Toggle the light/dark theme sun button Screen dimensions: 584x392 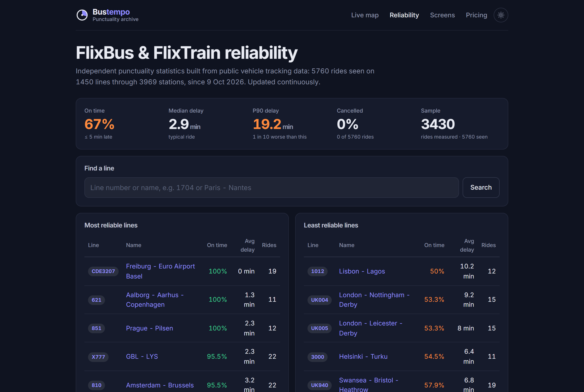tap(501, 15)
